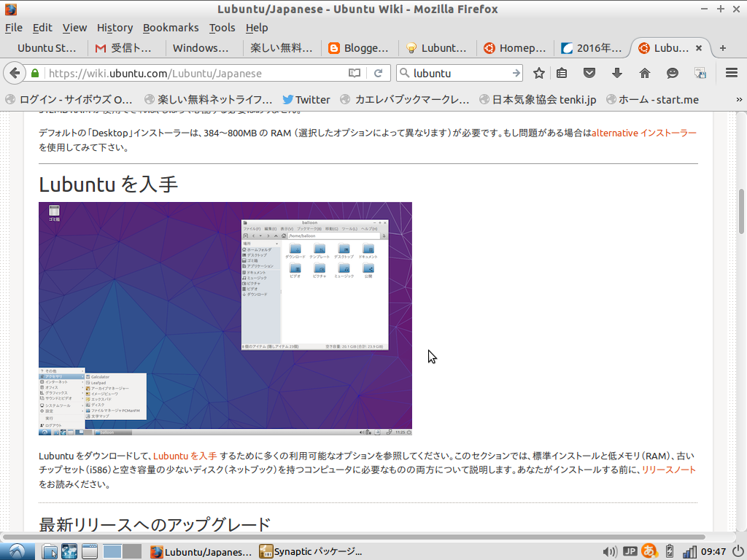Toggle Reader View icon in address bar
The image size is (747, 560).
click(x=354, y=73)
